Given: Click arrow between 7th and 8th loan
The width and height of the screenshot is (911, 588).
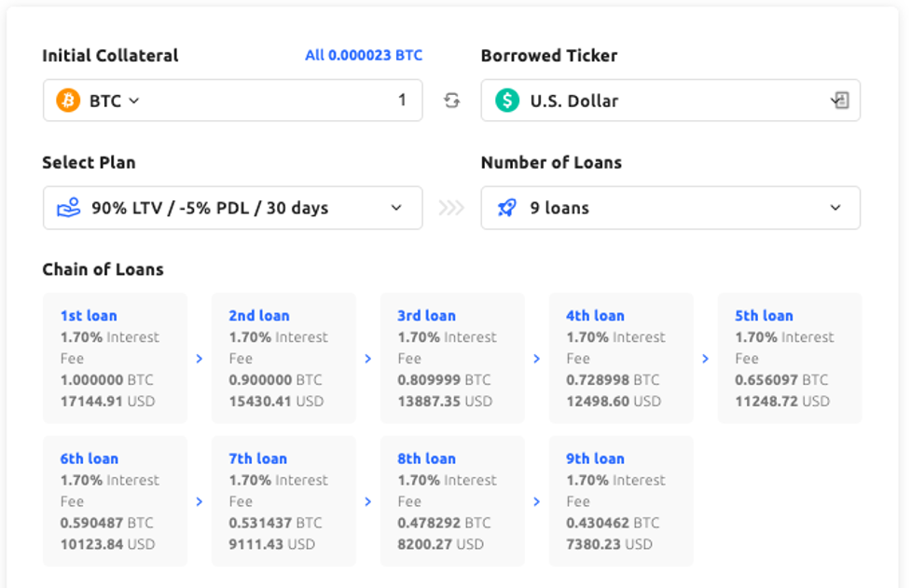Looking at the screenshot, I should pos(368,501).
